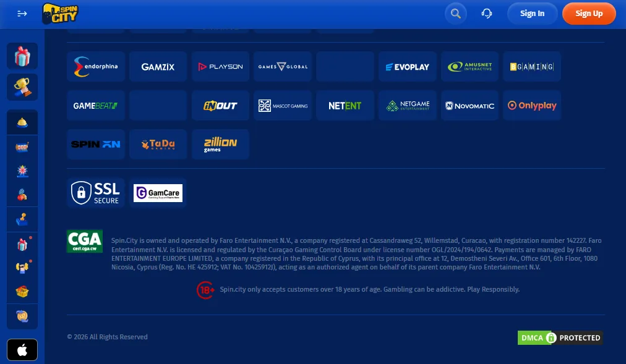Open live support headset icon
This screenshot has height=364, width=626.
(486, 14)
